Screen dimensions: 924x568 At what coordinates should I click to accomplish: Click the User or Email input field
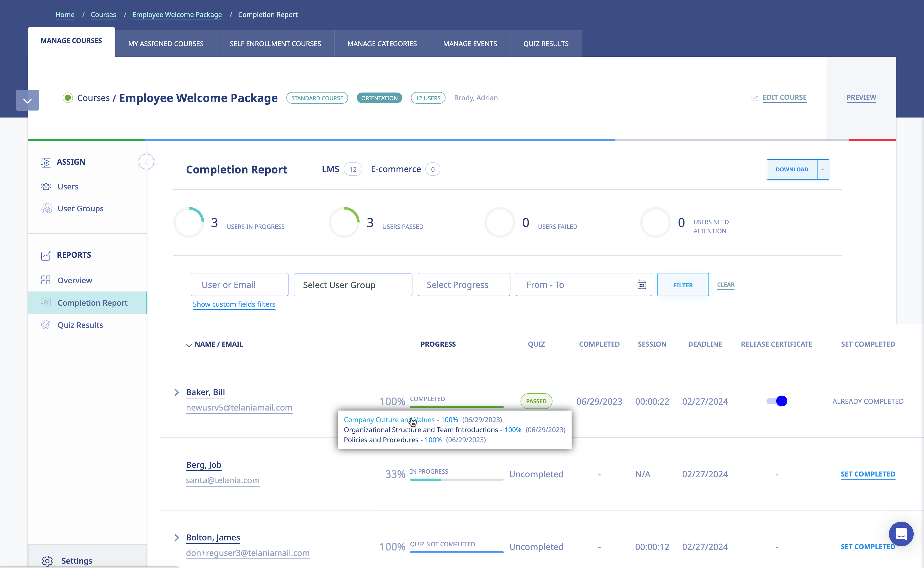(x=239, y=284)
